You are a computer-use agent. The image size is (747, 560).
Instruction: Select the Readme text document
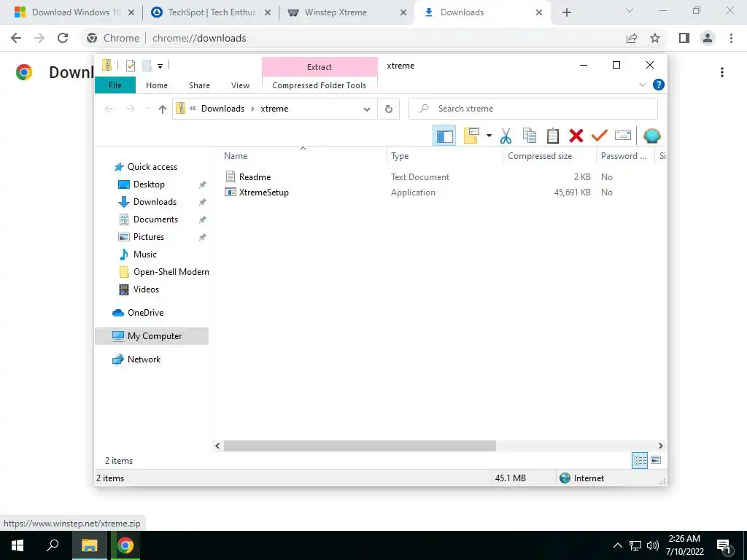click(x=255, y=176)
